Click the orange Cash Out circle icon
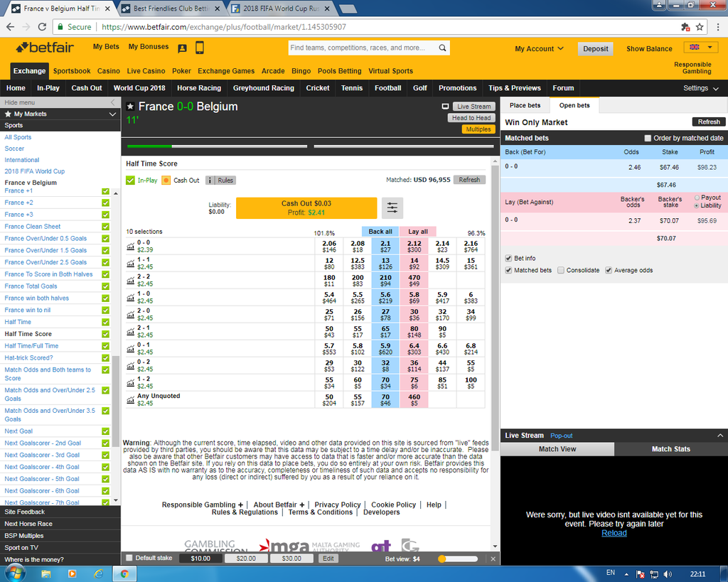Screen dimensions: 728x582 tap(166, 180)
